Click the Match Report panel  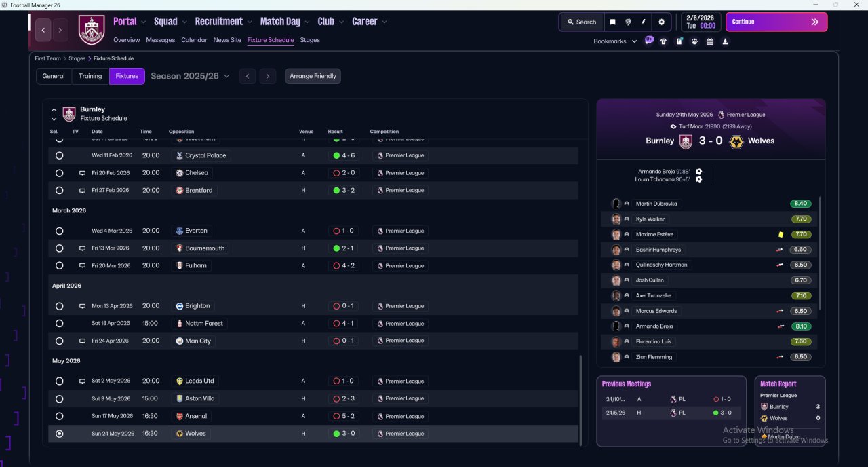(x=790, y=411)
